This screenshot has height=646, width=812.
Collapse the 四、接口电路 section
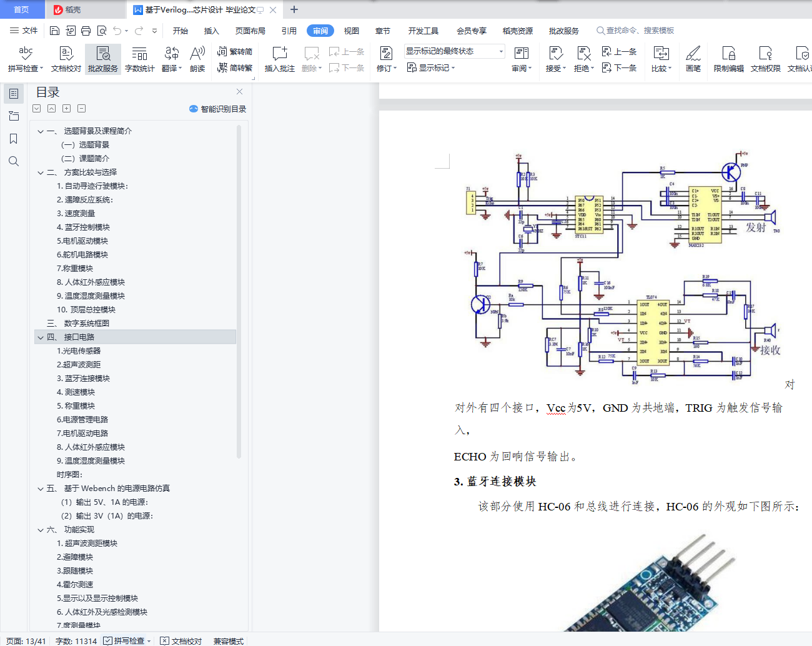click(x=41, y=337)
